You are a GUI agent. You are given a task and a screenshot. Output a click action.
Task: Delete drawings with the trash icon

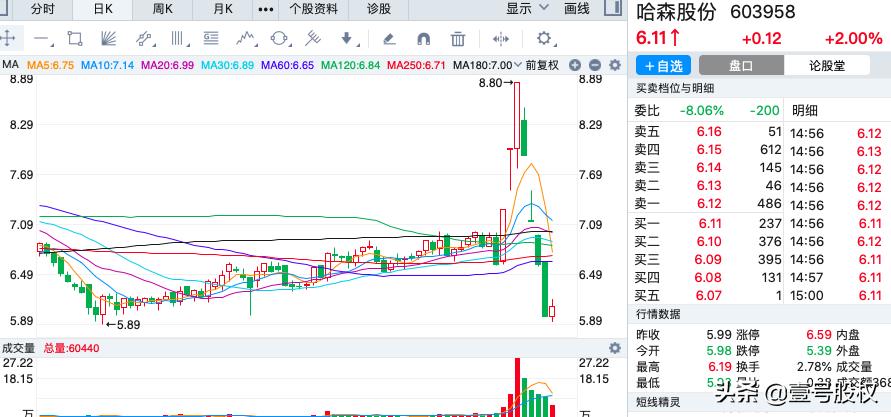coord(457,39)
